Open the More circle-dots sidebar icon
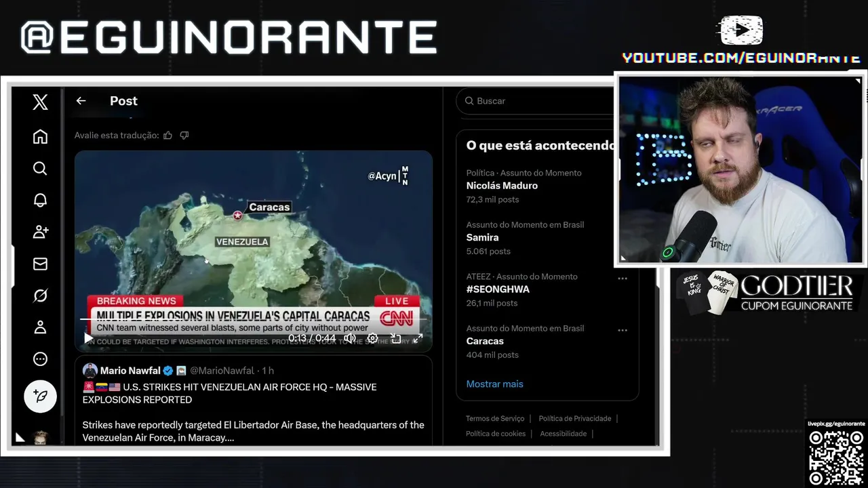The height and width of the screenshot is (488, 868). [x=40, y=359]
